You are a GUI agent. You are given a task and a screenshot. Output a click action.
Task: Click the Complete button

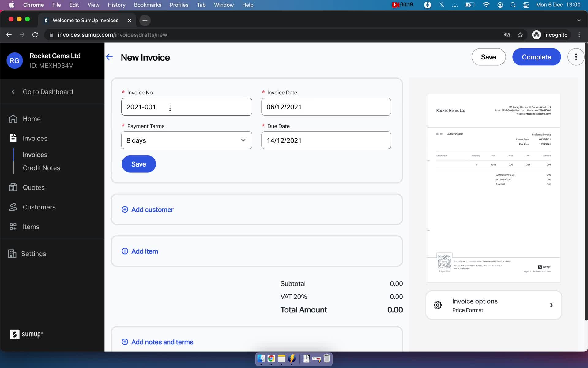click(536, 57)
